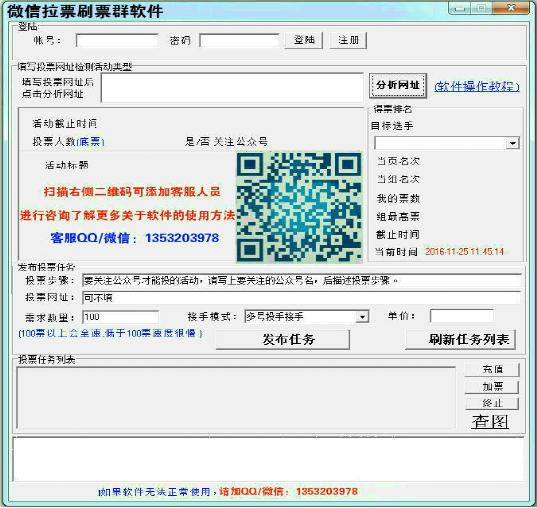Click the 扫描右侧二维码可添加客服人员 red text
537x508 pixels.
coord(132,192)
